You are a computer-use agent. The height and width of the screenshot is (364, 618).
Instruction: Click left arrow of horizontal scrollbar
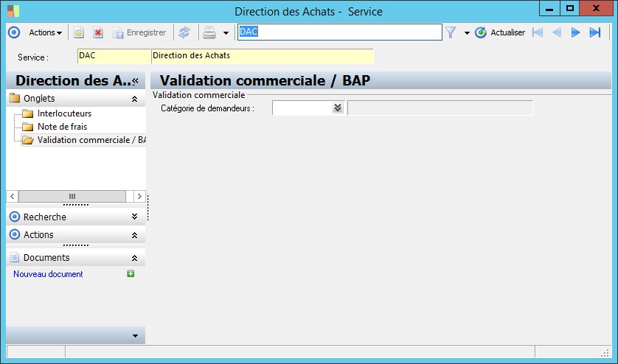(13, 196)
